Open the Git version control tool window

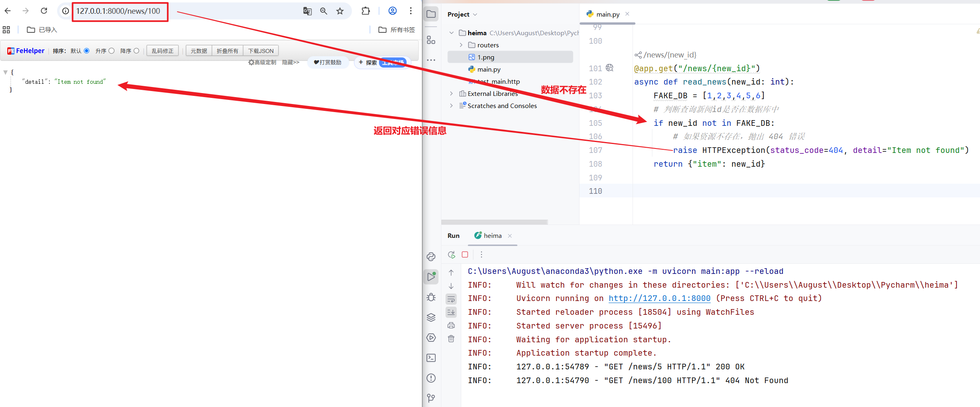pyautogui.click(x=431, y=398)
